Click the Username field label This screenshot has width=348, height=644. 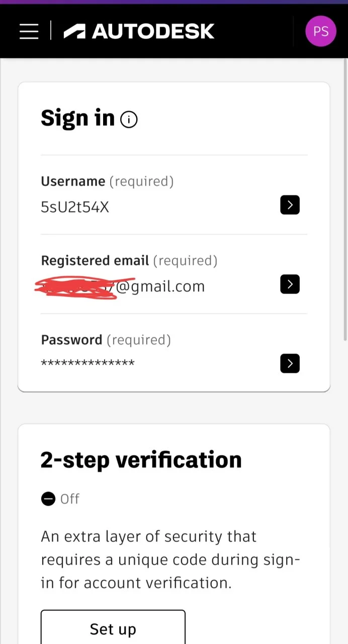point(73,181)
